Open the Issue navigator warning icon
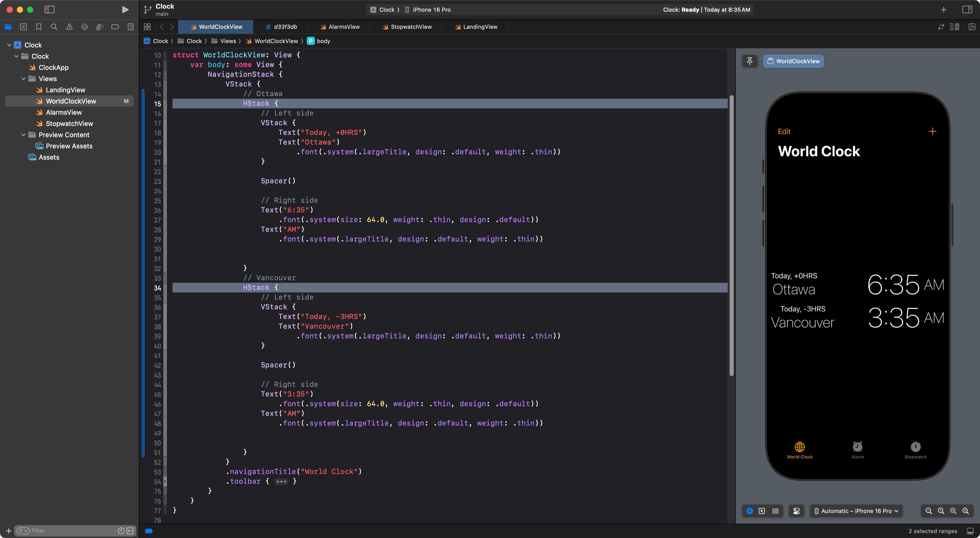980x538 pixels. (69, 27)
